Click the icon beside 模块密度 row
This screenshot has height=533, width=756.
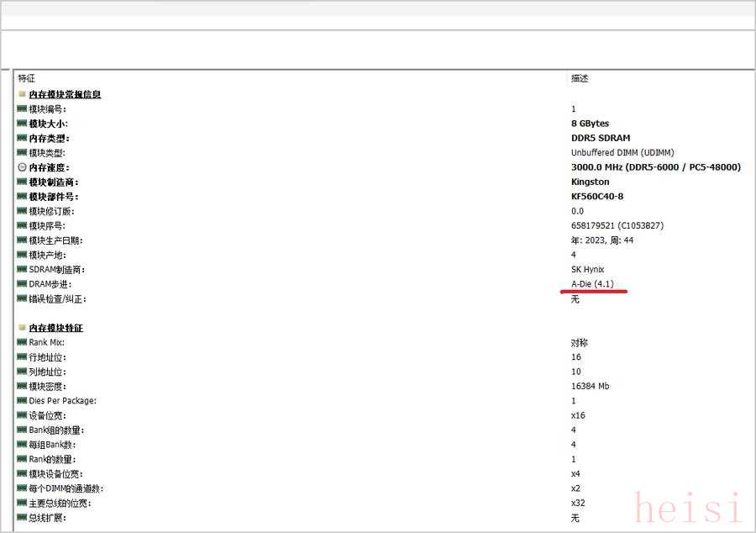coord(22,386)
